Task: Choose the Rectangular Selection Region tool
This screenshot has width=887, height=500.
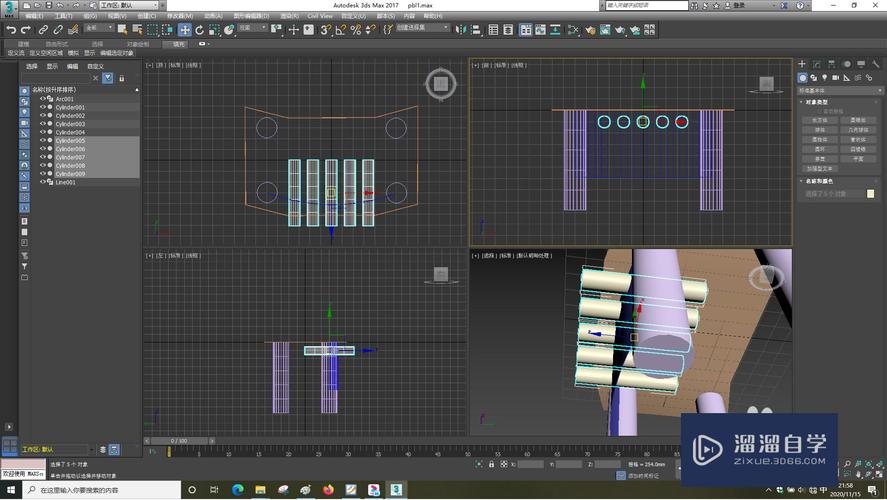Action: click(152, 30)
